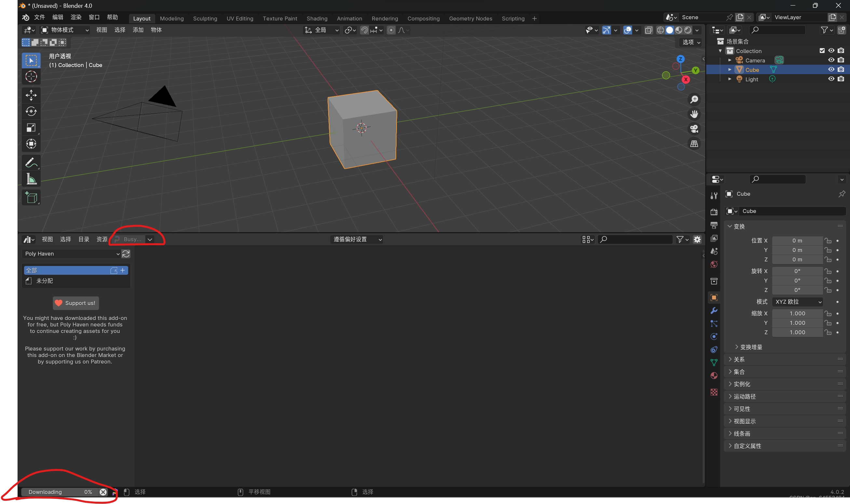This screenshot has height=504, width=850.
Task: Uncheck the Collection checkbox in the outliner
Action: coord(822,50)
